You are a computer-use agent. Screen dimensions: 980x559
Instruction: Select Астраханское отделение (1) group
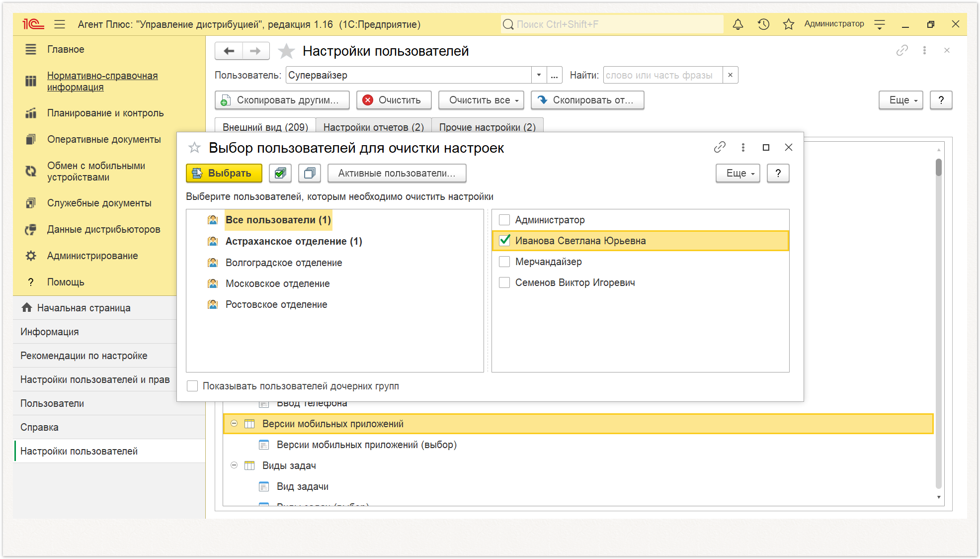pyautogui.click(x=294, y=241)
